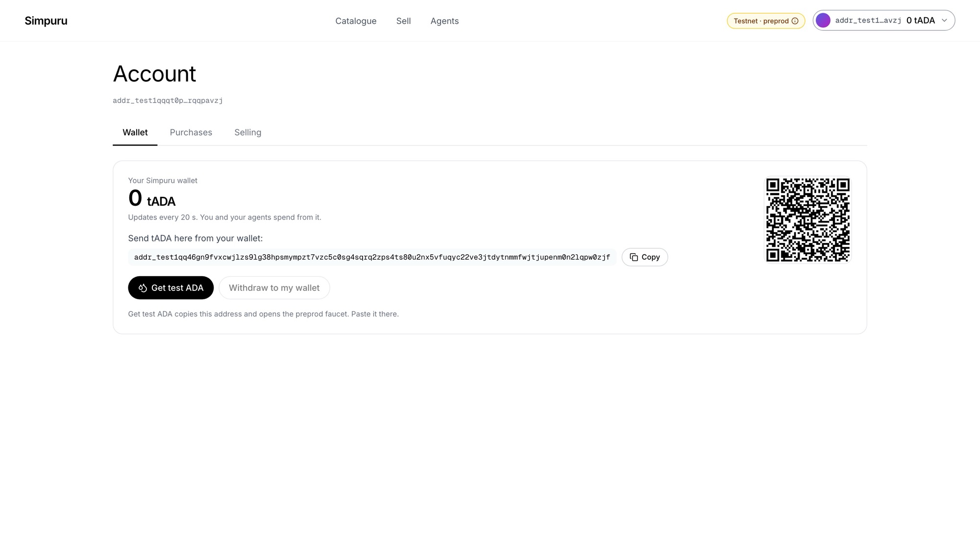Click the 'Updates every 20 s' note
980x551 pixels.
click(224, 217)
